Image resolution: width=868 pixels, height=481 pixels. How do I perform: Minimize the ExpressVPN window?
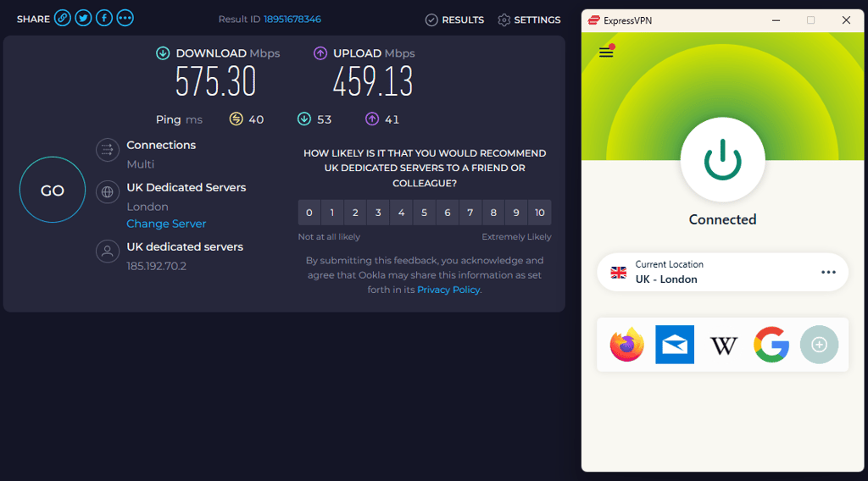pyautogui.click(x=776, y=20)
